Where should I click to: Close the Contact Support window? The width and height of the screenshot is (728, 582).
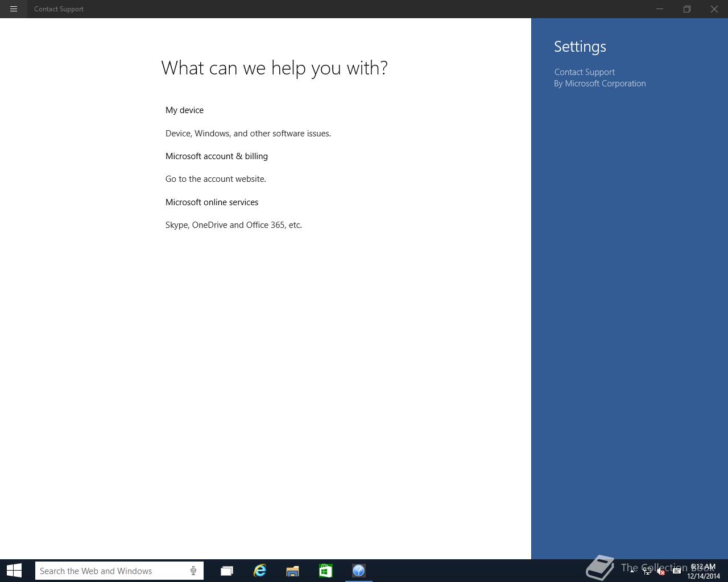(714, 9)
